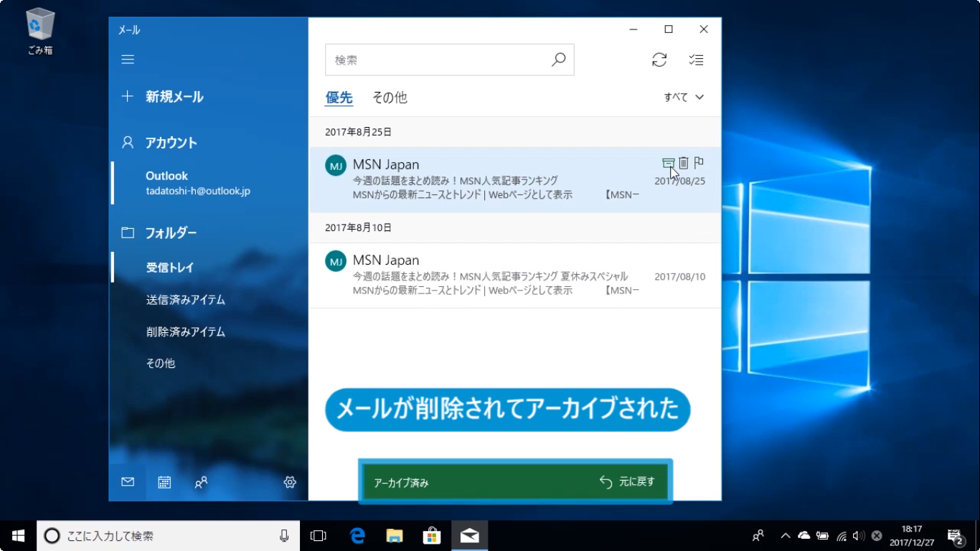Open the volume speaker tray icon
Screen dimensions: 980x551
[859, 536]
